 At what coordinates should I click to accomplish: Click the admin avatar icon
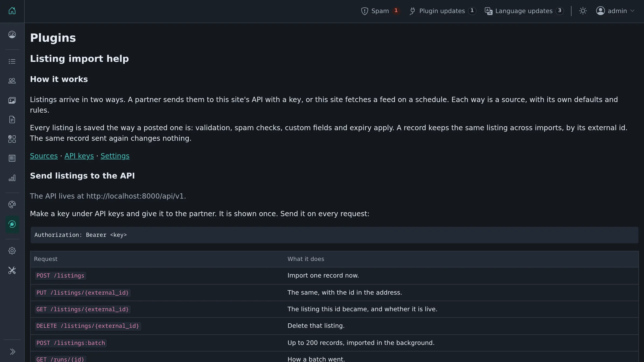coord(601,11)
